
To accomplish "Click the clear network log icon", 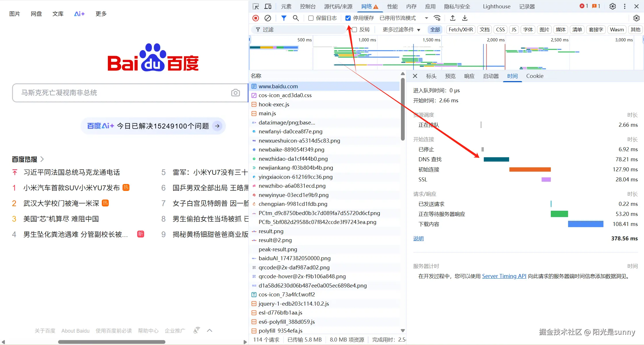I will [267, 18].
